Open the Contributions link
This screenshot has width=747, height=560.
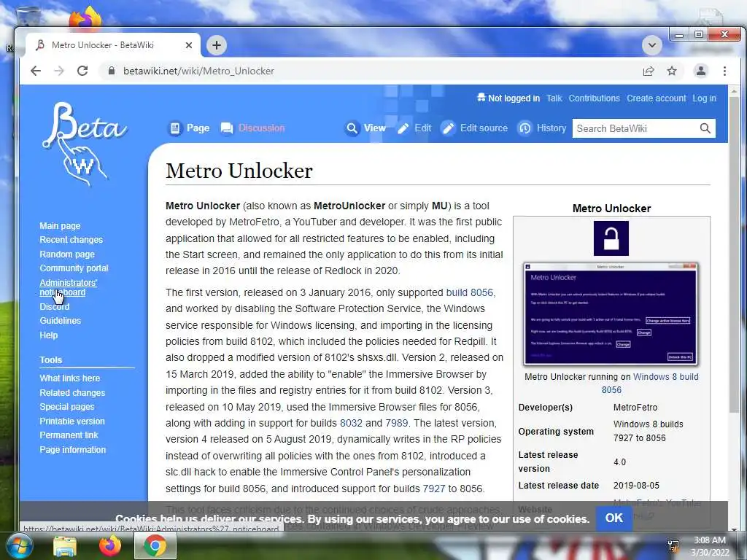pos(594,98)
